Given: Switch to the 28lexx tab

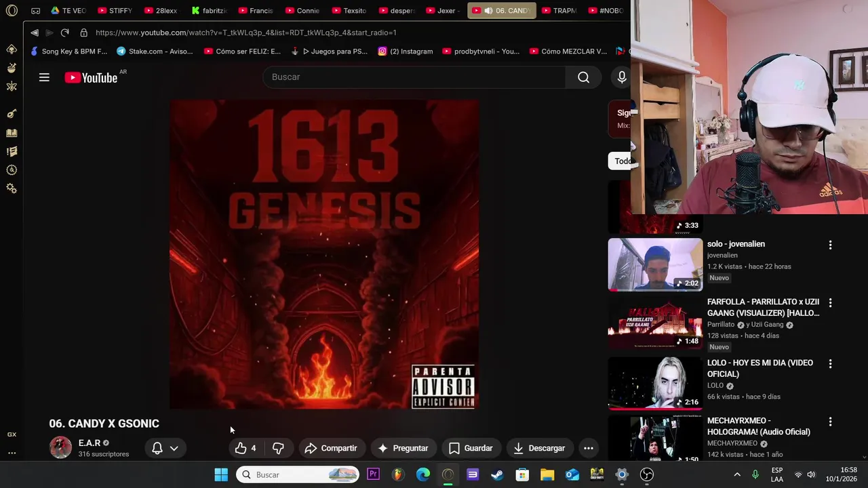Looking at the screenshot, I should coord(161,11).
